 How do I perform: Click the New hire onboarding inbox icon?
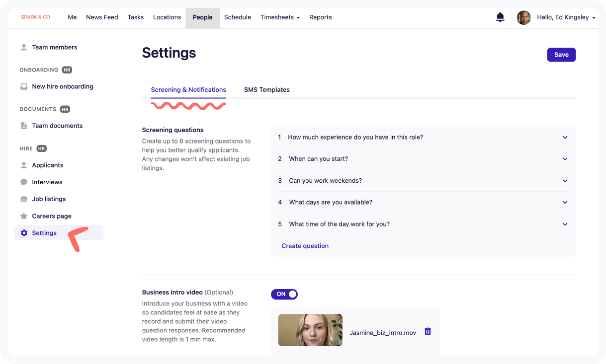tap(24, 86)
